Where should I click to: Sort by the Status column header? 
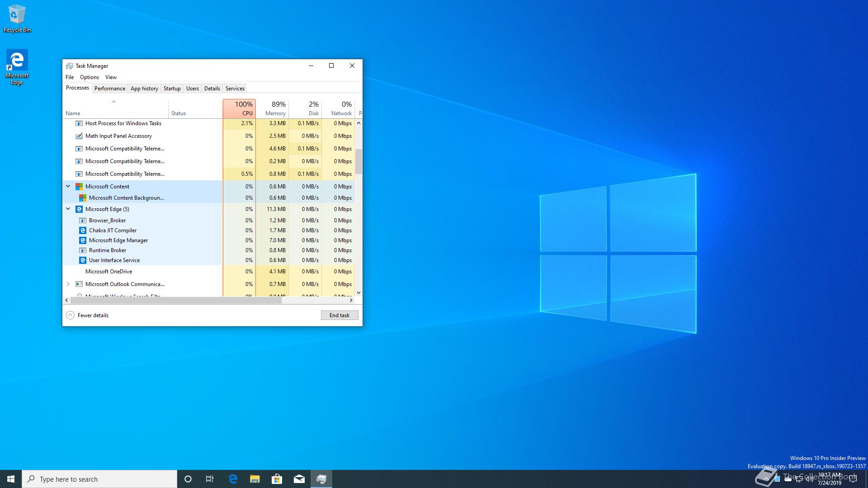pos(195,108)
